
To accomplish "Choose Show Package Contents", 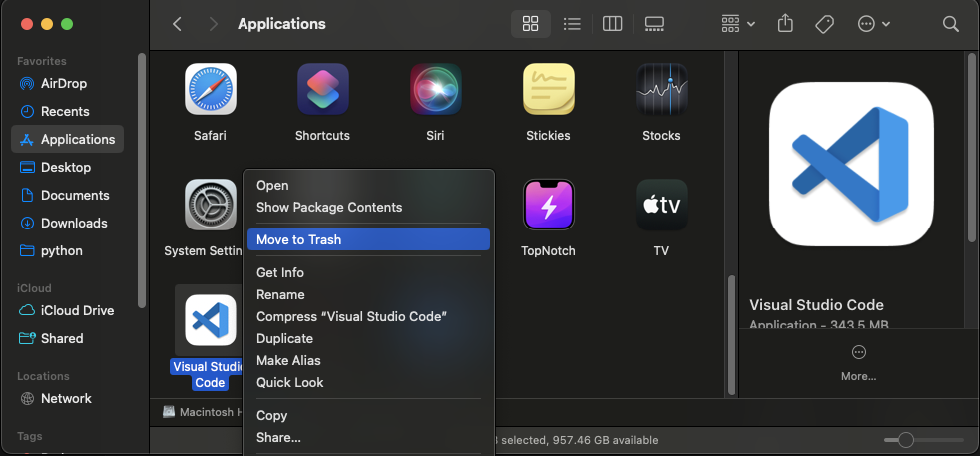I will click(369, 207).
